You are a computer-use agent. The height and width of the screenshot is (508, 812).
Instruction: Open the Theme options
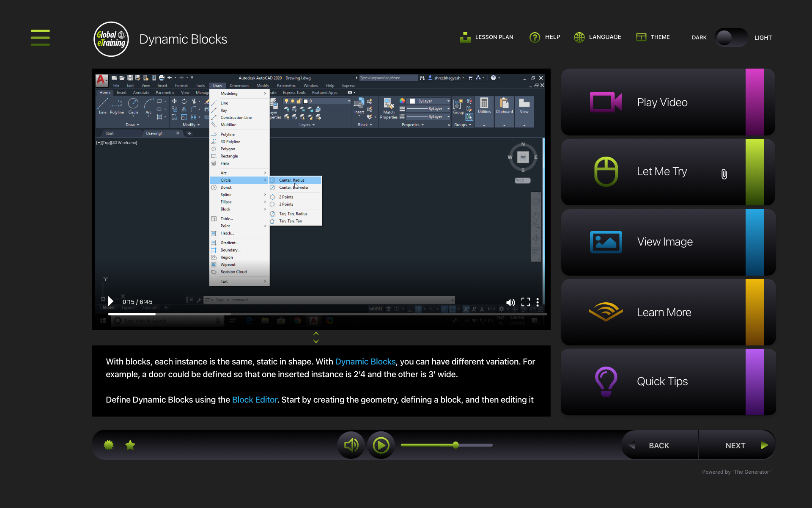coord(653,37)
